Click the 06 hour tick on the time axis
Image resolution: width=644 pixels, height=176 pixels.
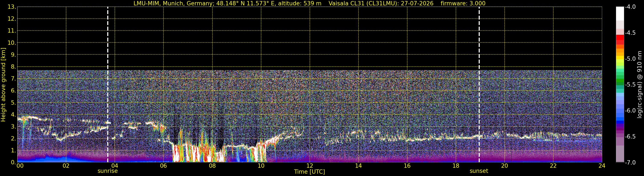(x=163, y=166)
